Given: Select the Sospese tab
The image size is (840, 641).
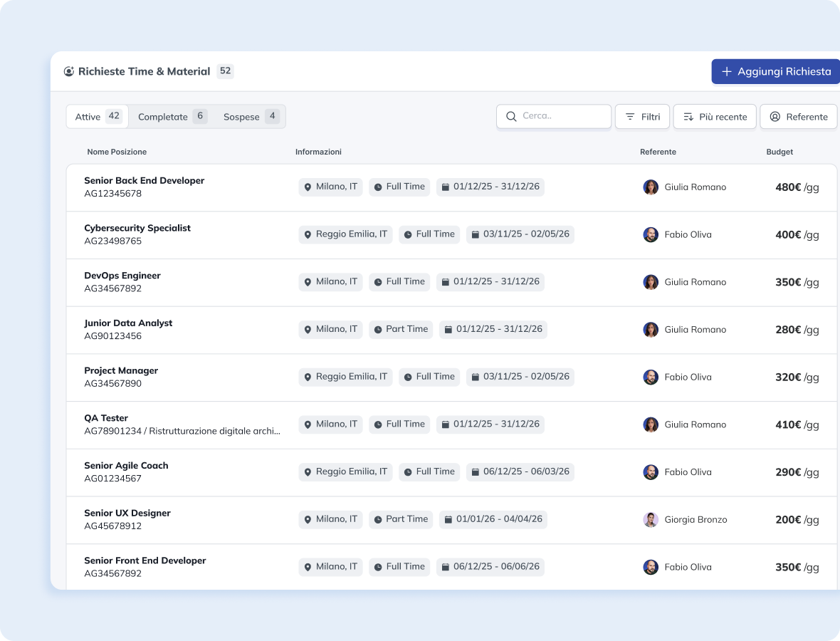Looking at the screenshot, I should coord(250,117).
